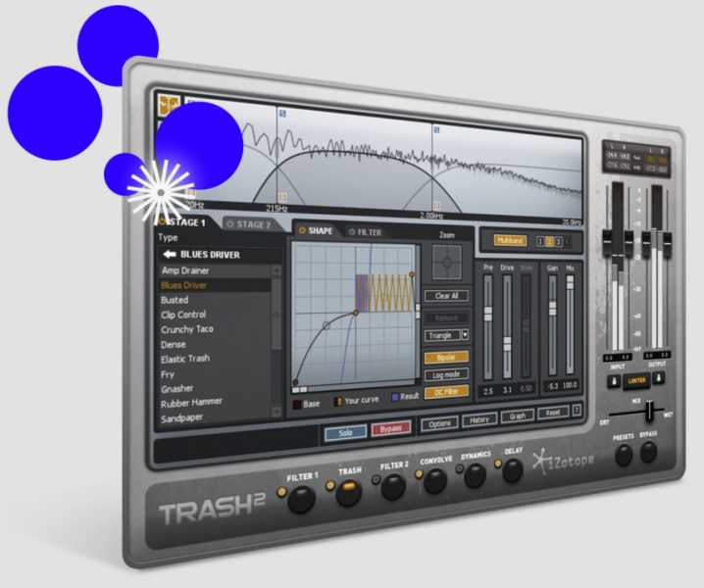Toggle the DELAY module power LED
The image size is (704, 588).
(497, 464)
